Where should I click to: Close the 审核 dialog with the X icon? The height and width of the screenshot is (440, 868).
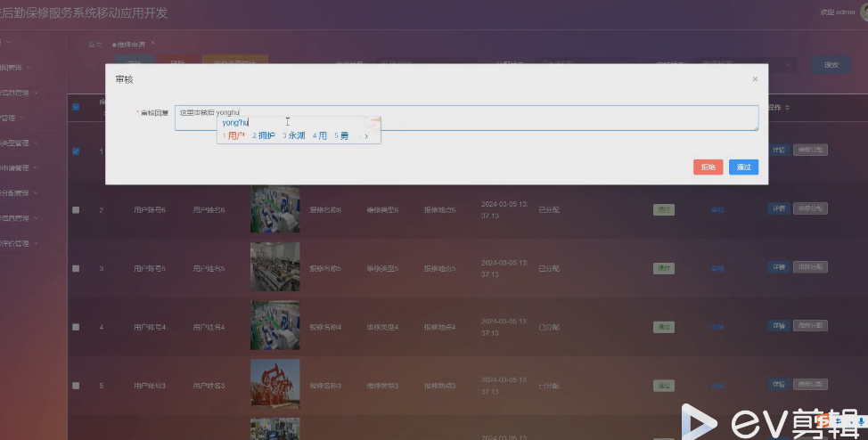755,79
